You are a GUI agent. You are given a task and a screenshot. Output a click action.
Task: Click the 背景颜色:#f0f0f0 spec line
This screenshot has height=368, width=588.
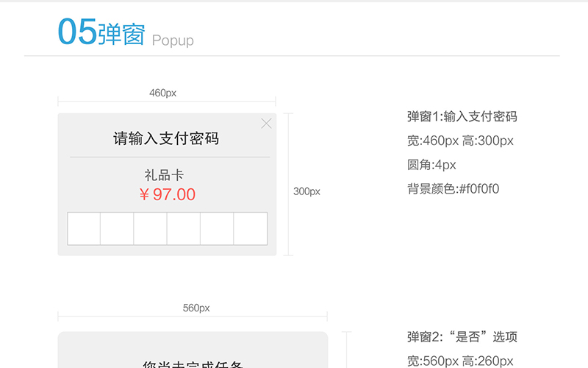click(x=453, y=188)
